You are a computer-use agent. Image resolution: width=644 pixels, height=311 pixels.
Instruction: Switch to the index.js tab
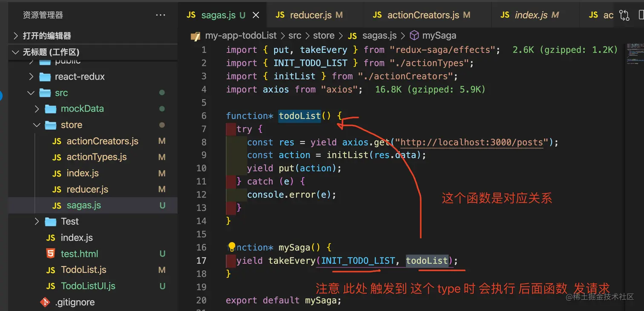[x=535, y=15]
